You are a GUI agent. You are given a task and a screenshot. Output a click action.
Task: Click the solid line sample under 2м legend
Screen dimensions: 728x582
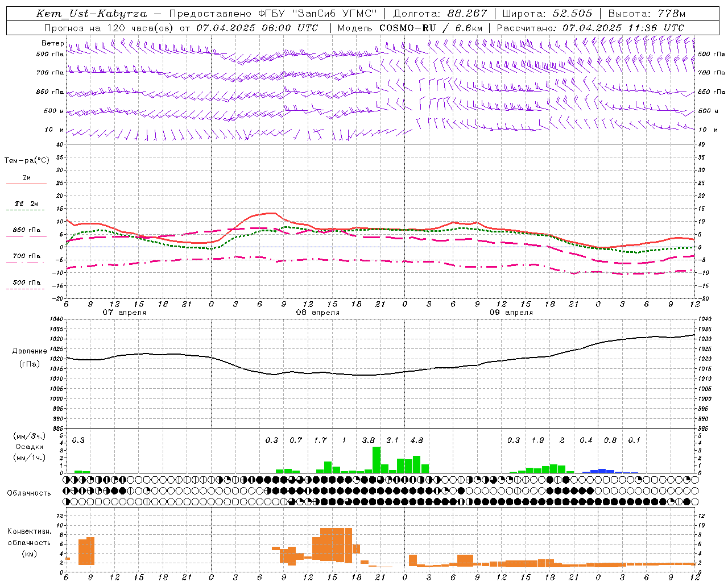(x=27, y=184)
